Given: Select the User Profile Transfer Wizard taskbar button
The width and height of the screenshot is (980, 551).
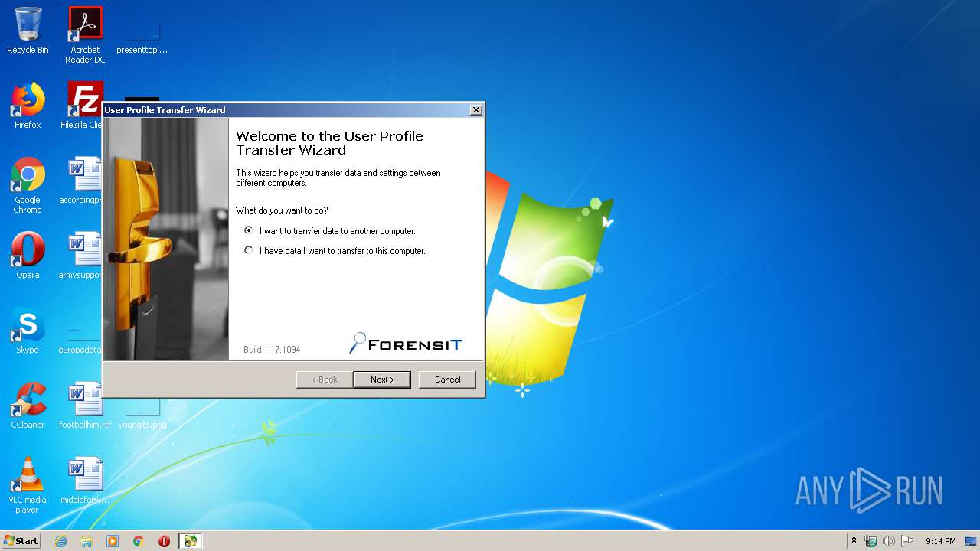Looking at the screenshot, I should pyautogui.click(x=190, y=541).
